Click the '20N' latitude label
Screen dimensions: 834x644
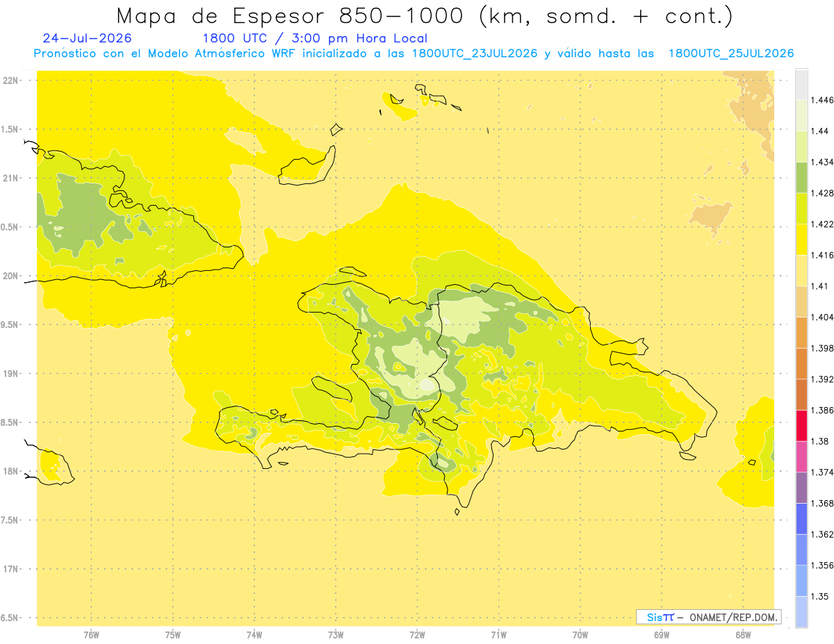click(x=12, y=276)
